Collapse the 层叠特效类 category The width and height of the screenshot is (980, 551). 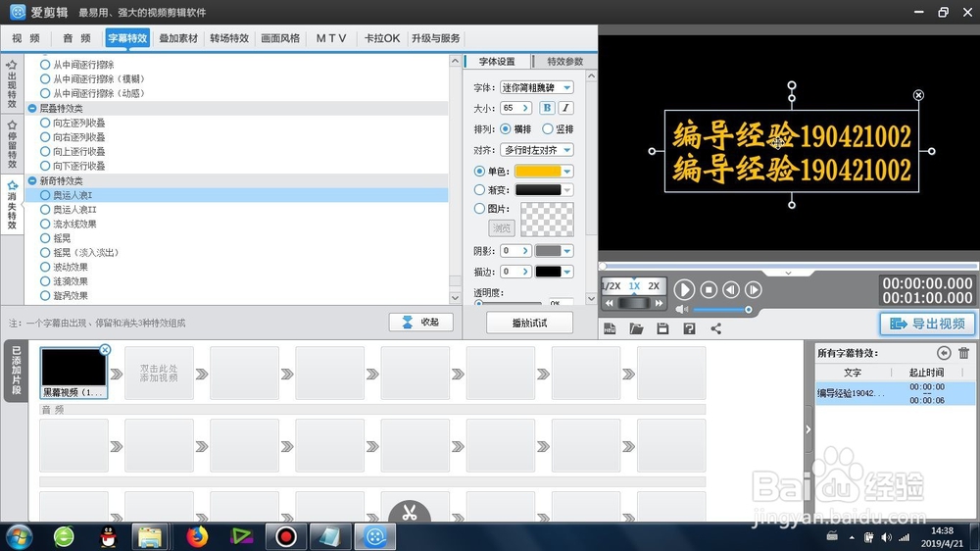pos(32,108)
